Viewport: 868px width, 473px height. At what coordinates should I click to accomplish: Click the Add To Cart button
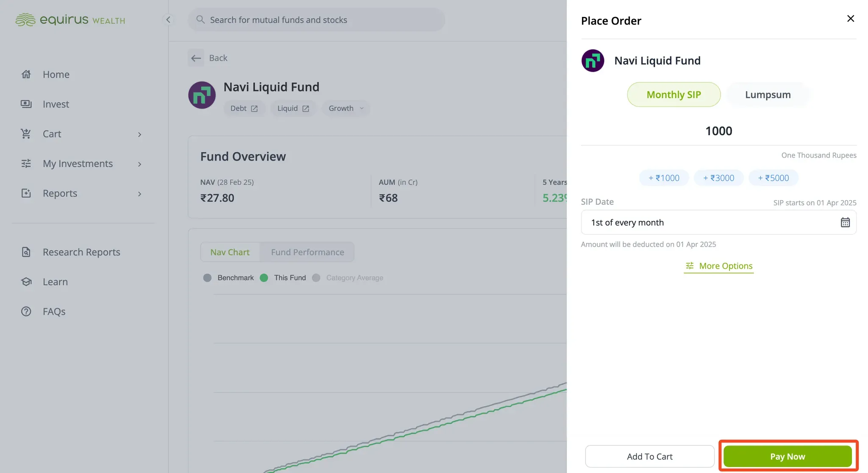(650, 456)
